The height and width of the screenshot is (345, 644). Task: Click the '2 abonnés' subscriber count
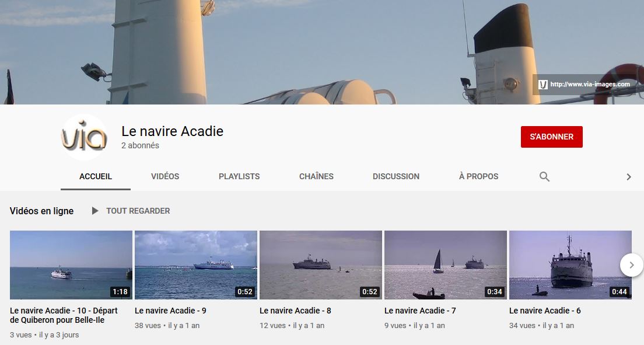[x=140, y=145]
